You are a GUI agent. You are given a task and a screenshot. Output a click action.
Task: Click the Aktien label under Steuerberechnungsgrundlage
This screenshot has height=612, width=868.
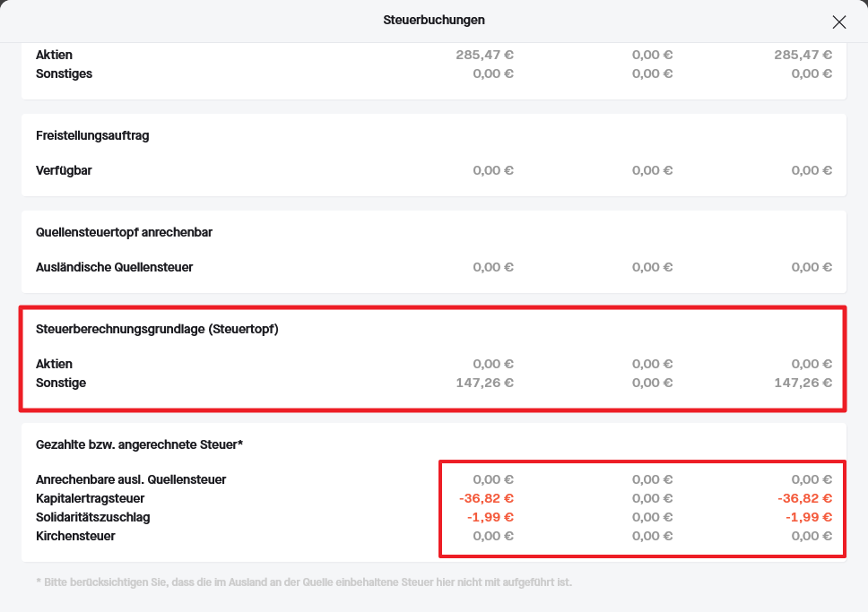click(x=54, y=364)
